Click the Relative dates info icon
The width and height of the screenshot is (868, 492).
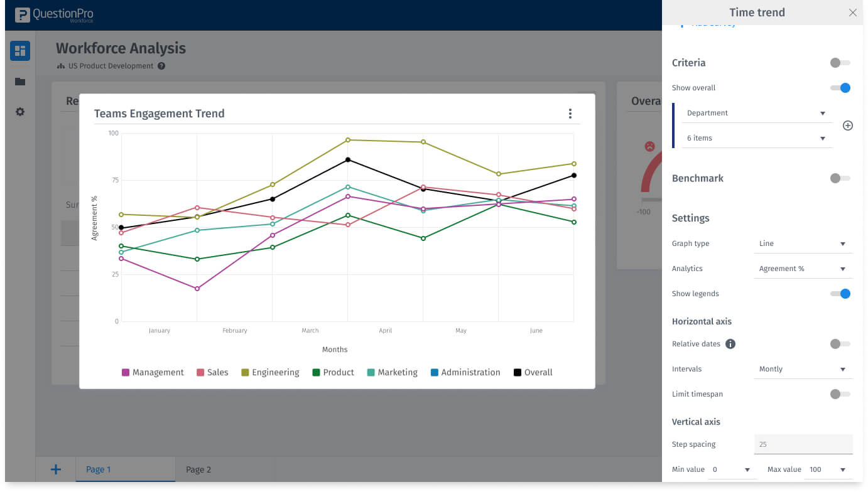[x=730, y=344]
